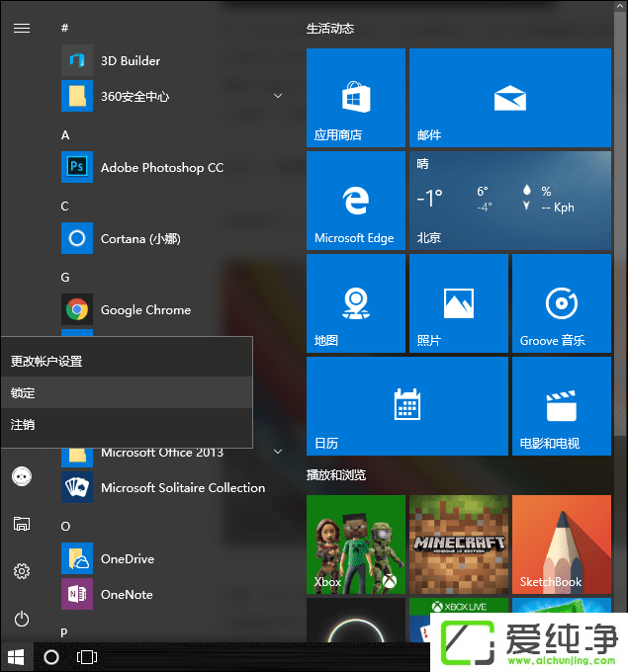Click the scrollbar up arrow
Image resolution: width=628 pixels, height=672 pixels.
[x=620, y=6]
